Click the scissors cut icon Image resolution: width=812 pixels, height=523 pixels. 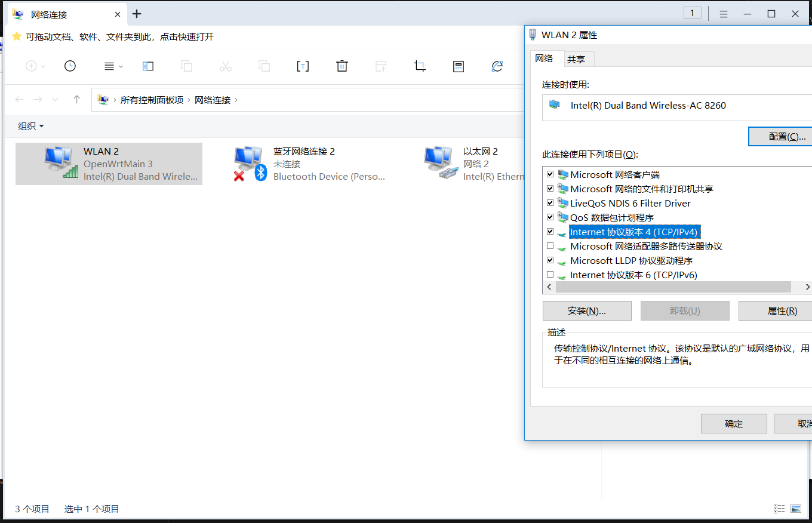[x=226, y=66]
